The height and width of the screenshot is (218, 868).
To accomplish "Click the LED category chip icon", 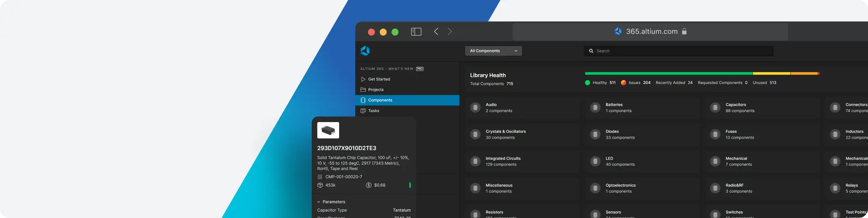I will point(595,161).
